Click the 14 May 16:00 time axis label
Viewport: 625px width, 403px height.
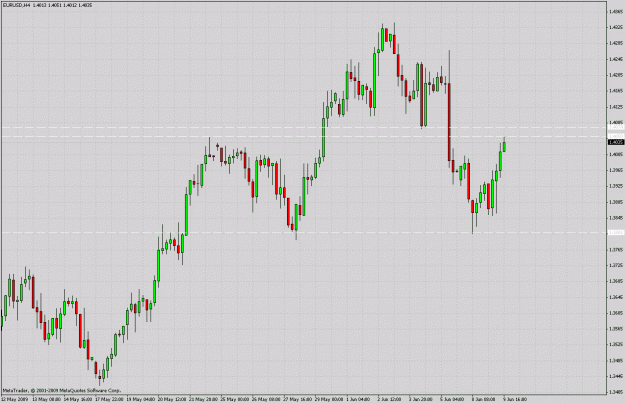click(x=78, y=399)
